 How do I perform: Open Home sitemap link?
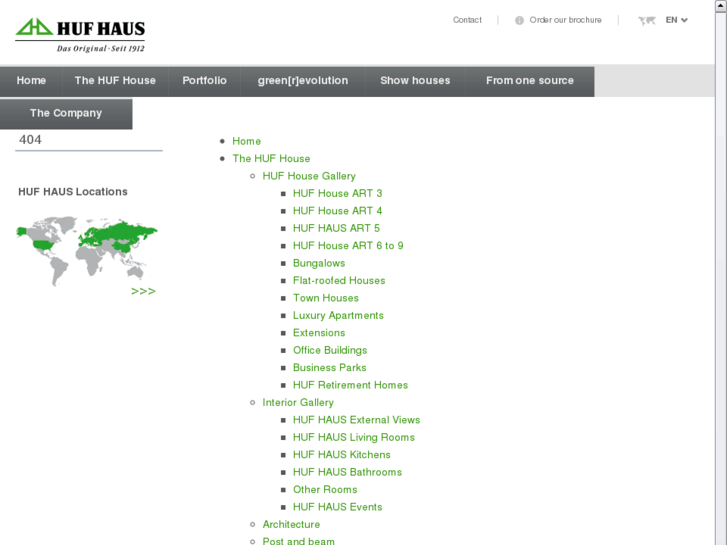click(x=247, y=141)
